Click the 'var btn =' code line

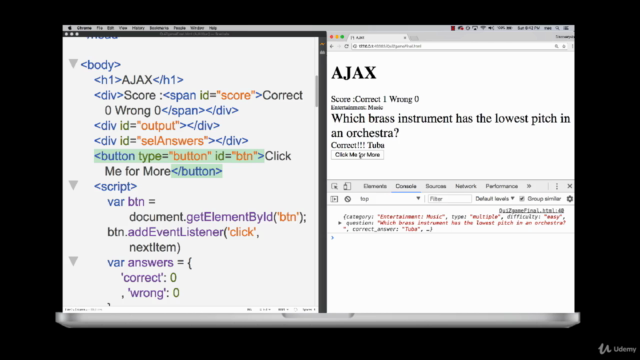point(131,202)
